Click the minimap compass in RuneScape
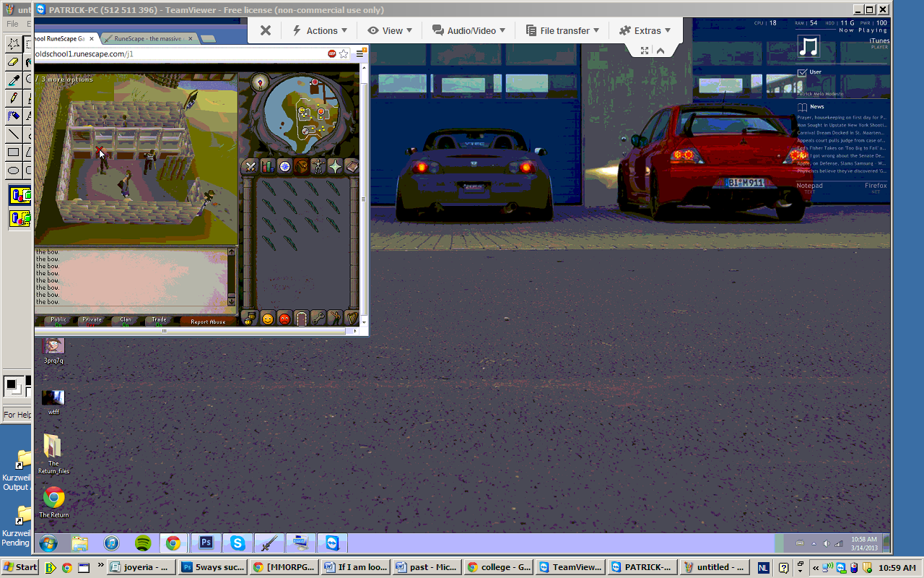The height and width of the screenshot is (578, 924). click(x=260, y=82)
